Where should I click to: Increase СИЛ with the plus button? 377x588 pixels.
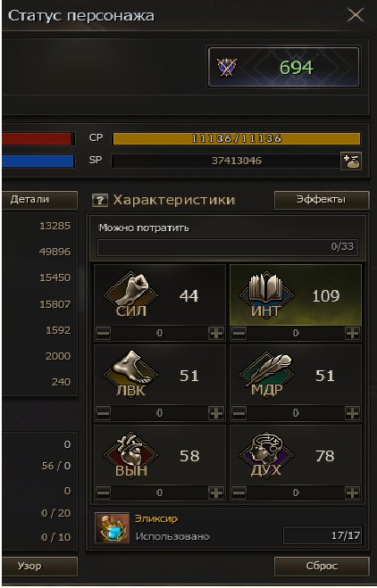point(216,333)
